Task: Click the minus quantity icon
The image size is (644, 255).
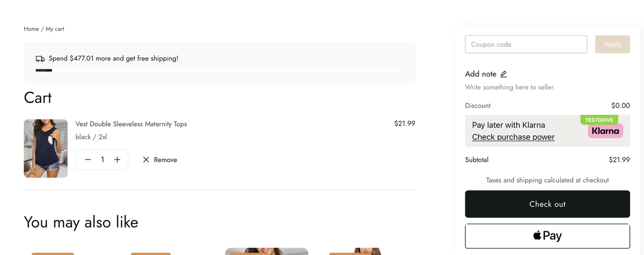Action: point(88,160)
